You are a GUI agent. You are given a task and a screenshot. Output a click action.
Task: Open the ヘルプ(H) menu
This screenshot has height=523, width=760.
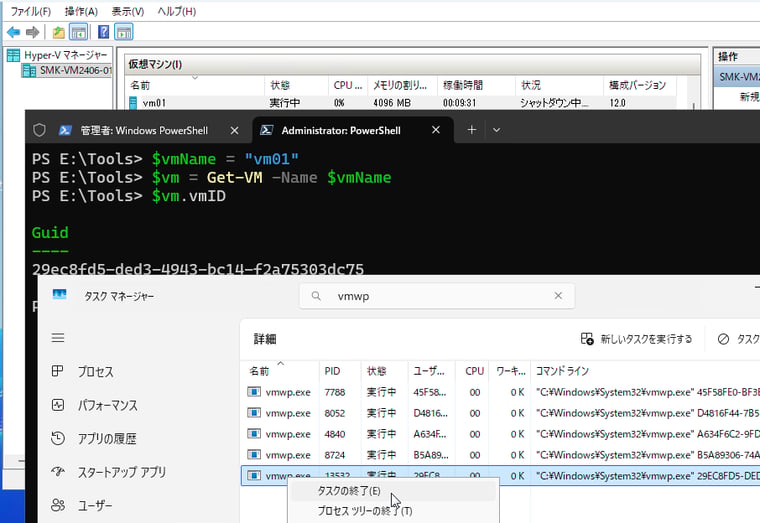176,11
